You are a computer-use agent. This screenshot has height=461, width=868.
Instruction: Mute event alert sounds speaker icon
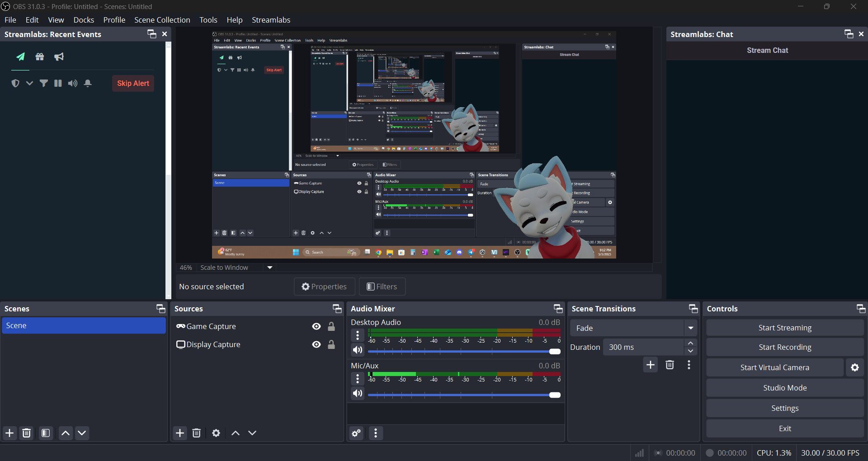[x=73, y=83]
